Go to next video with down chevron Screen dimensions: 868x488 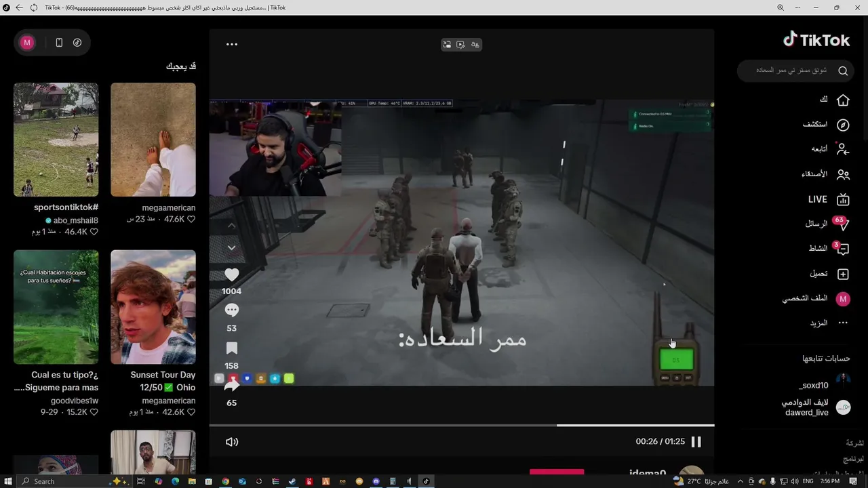(232, 248)
